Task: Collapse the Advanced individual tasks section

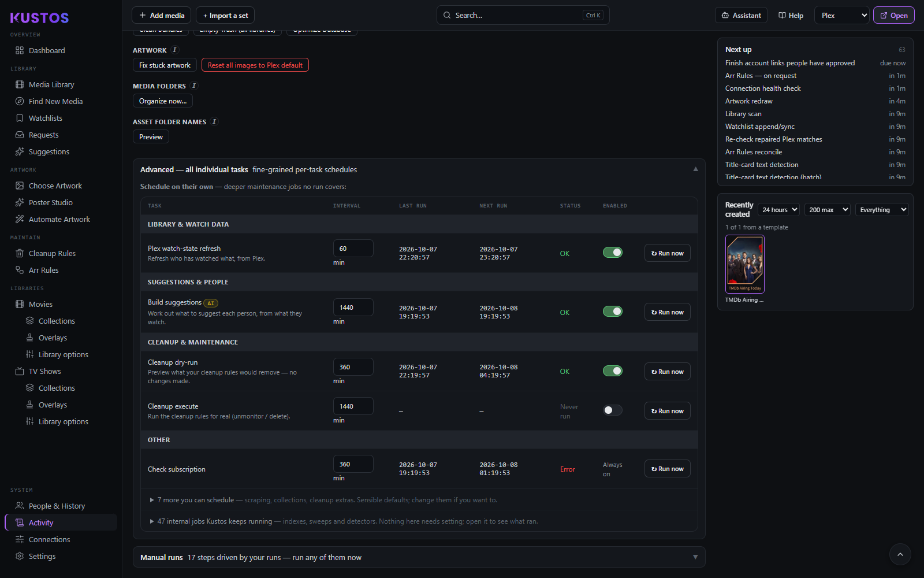Action: pyautogui.click(x=419, y=169)
